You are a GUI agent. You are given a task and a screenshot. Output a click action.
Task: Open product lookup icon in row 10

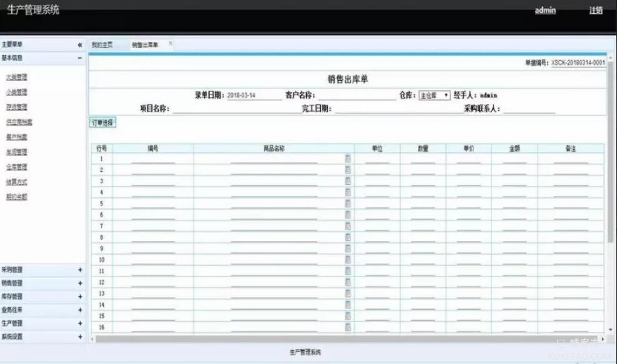(348, 260)
